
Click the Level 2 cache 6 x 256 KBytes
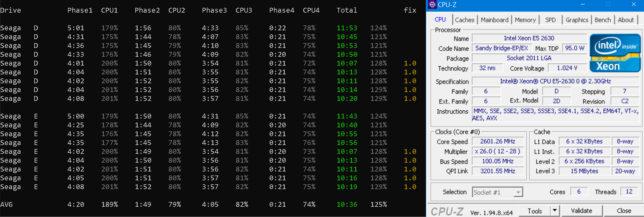(584, 161)
